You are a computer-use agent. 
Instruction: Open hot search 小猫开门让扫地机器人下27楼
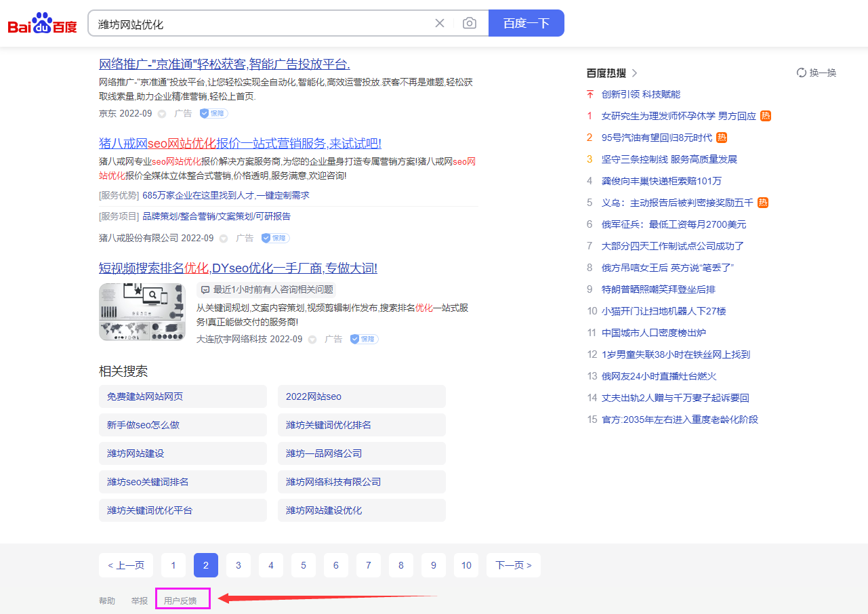[x=664, y=311]
